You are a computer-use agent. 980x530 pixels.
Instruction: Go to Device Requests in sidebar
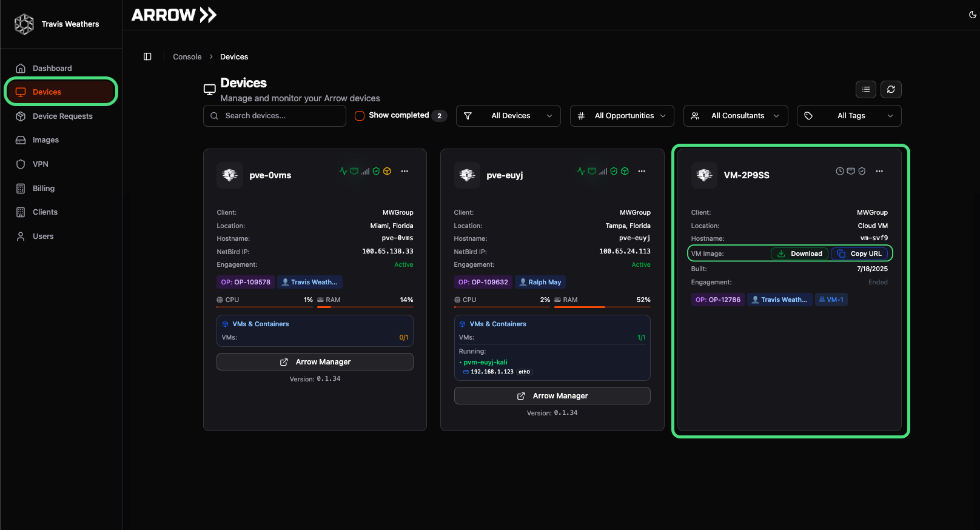coord(62,116)
